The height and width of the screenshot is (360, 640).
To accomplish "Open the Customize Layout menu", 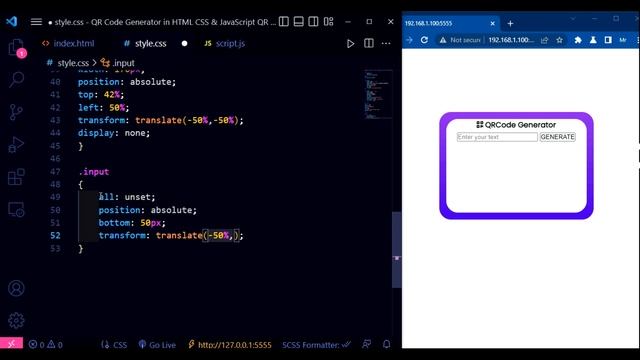I will (x=329, y=22).
